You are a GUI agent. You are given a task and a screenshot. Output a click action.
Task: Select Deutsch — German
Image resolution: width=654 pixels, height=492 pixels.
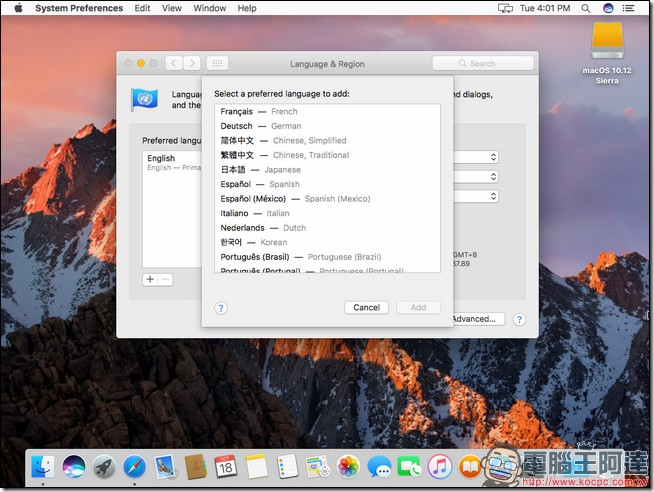point(327,126)
